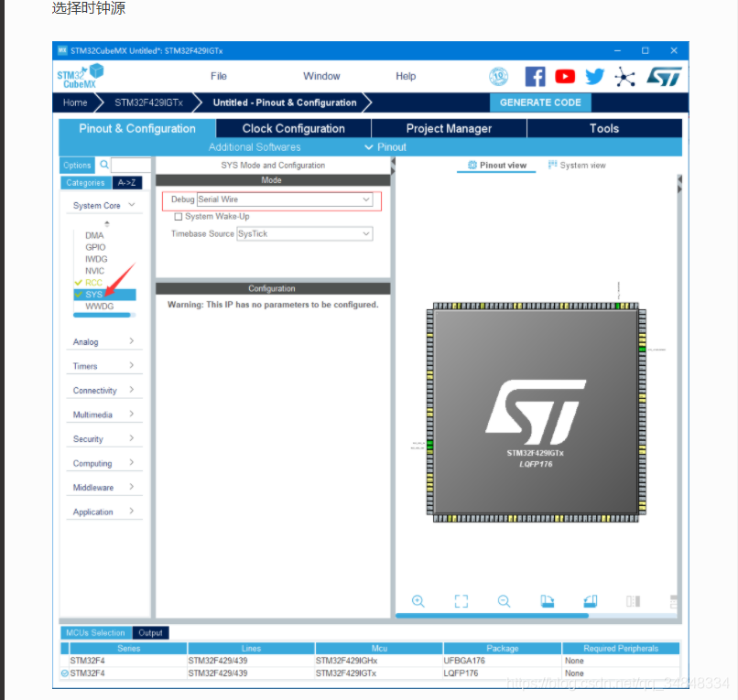738x700 pixels.
Task: Open Additional Softwares
Action: (255, 147)
